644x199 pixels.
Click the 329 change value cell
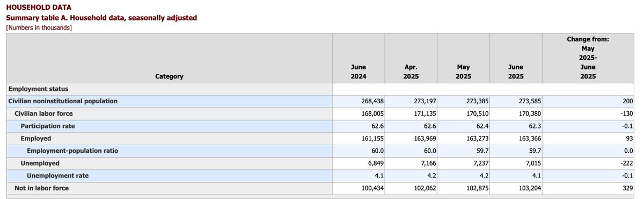[589, 188]
